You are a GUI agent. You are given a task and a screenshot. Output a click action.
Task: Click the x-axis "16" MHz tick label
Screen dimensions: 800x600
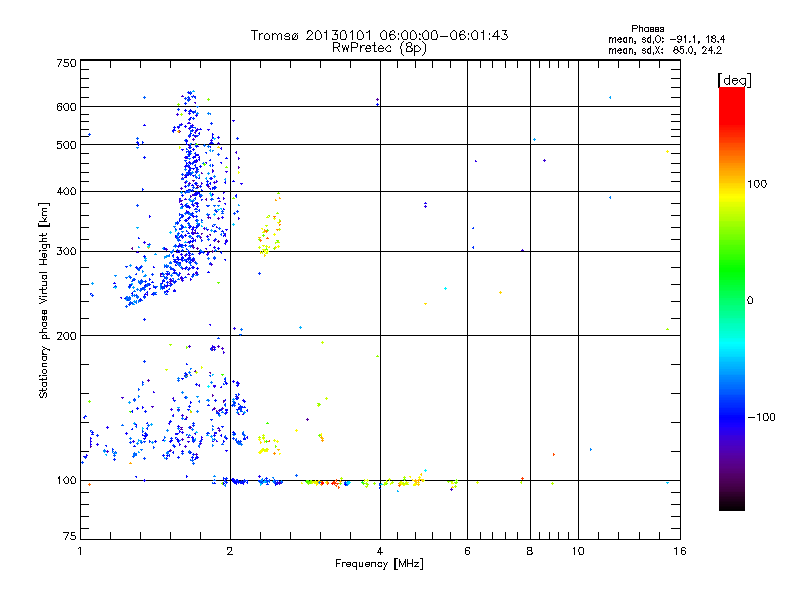[x=680, y=551]
